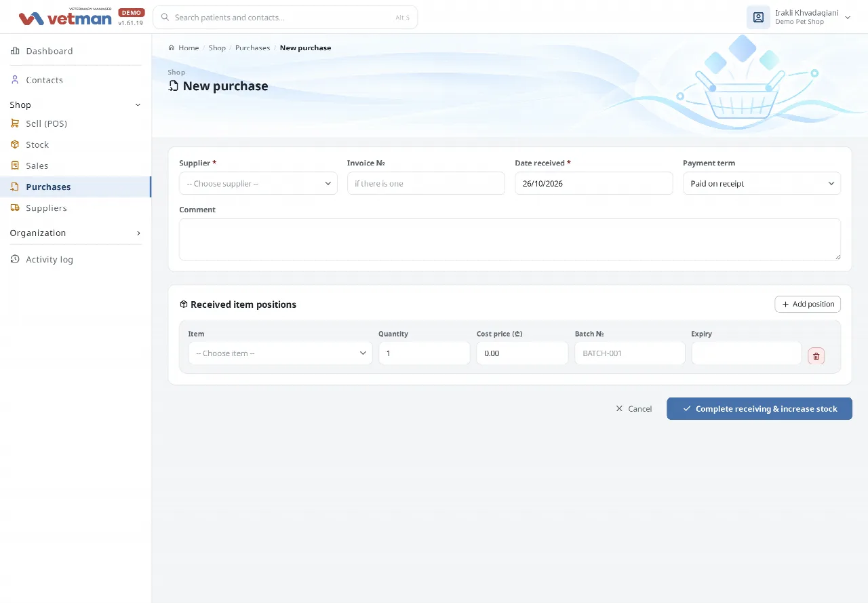The width and height of the screenshot is (868, 603).
Task: Click the home icon in breadcrumb
Action: (172, 48)
